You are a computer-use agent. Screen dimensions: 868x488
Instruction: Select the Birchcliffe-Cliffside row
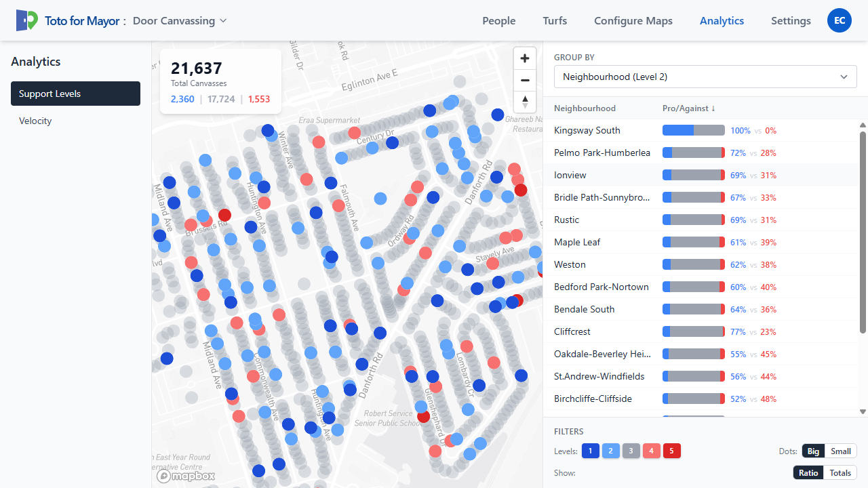(x=701, y=399)
